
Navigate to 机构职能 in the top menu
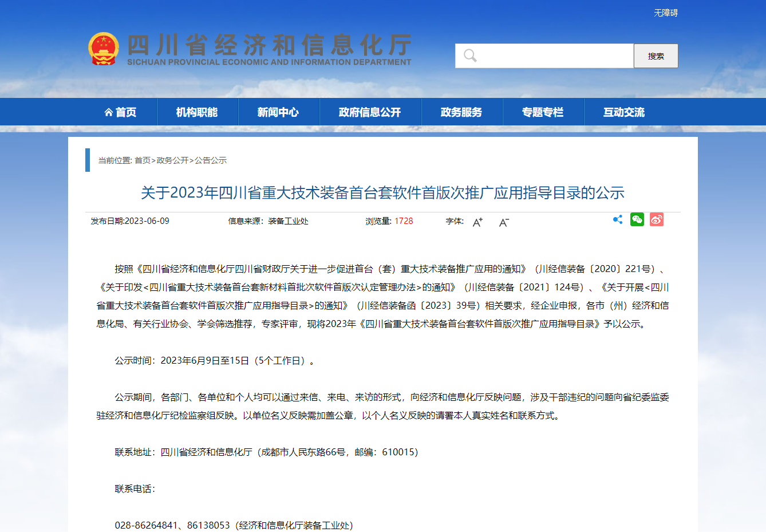pos(198,112)
